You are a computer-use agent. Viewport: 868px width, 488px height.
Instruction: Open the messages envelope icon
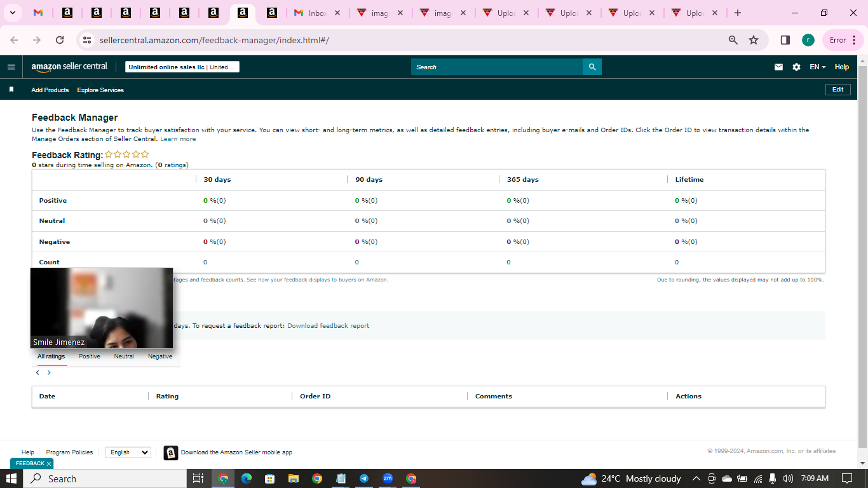tap(778, 67)
